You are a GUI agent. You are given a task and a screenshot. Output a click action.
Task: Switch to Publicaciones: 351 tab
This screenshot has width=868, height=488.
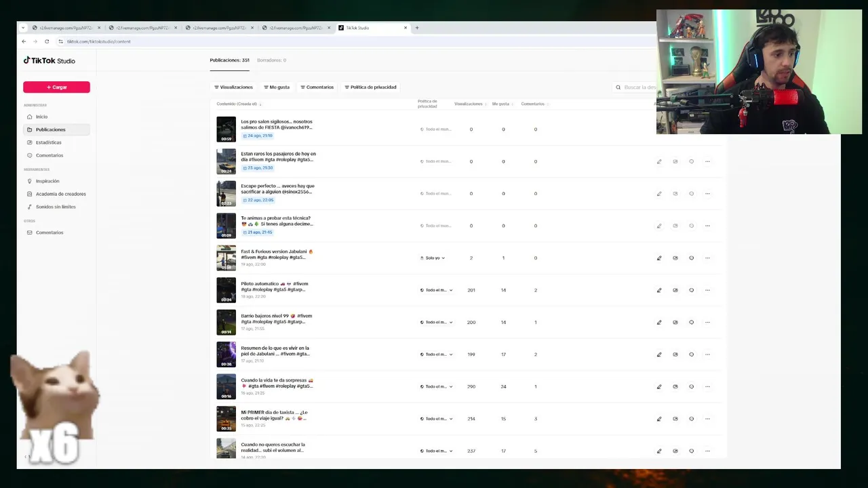[x=229, y=60]
